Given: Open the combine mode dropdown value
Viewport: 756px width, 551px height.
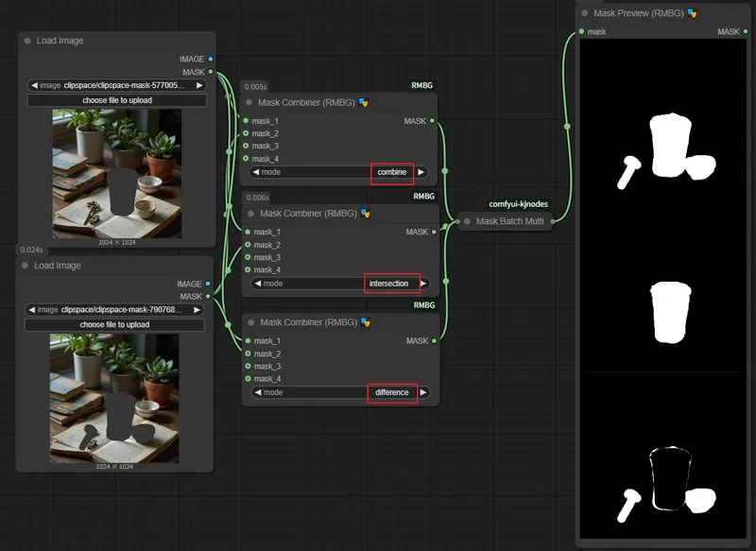Looking at the screenshot, I should pyautogui.click(x=391, y=172).
